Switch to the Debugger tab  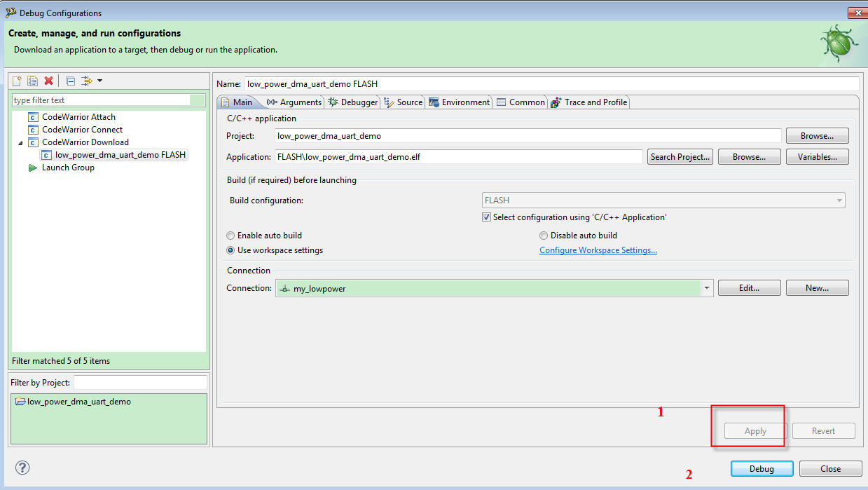(353, 102)
